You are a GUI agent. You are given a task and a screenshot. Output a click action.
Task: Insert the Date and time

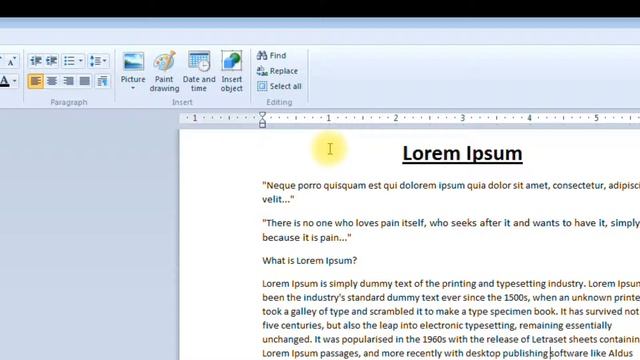coord(199,72)
